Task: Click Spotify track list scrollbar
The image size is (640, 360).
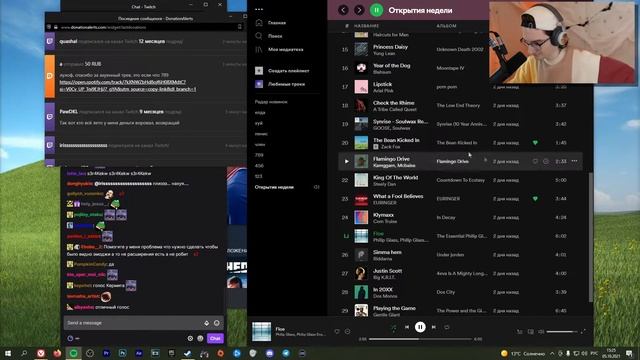Action: [591, 237]
